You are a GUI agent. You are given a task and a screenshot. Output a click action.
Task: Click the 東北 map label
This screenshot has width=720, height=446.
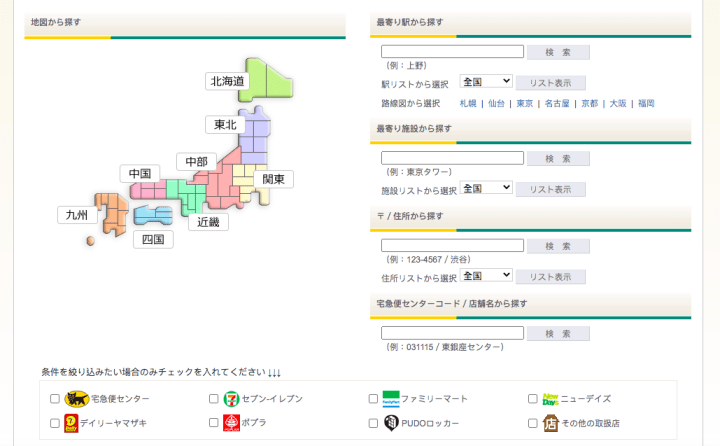coord(225,124)
